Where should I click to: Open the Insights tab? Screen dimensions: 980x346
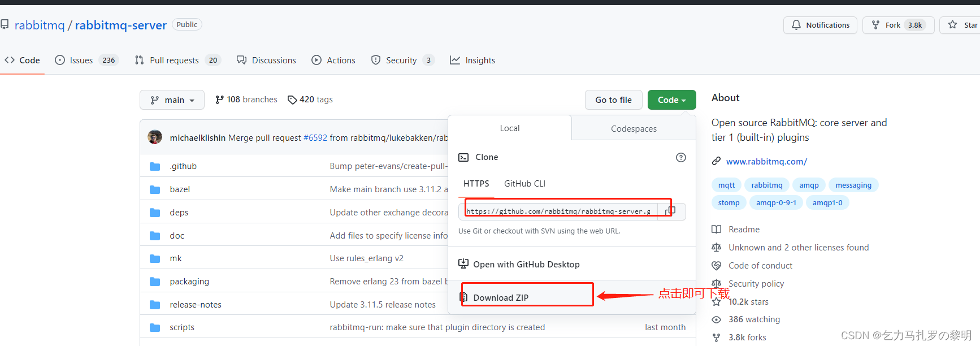(x=472, y=60)
